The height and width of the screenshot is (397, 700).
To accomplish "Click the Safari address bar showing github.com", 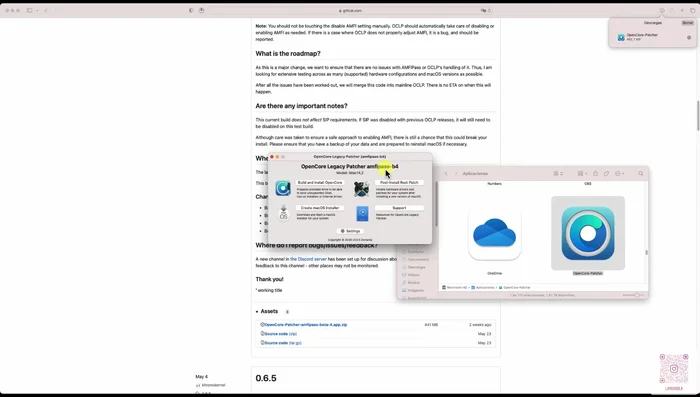I will click(x=350, y=10).
